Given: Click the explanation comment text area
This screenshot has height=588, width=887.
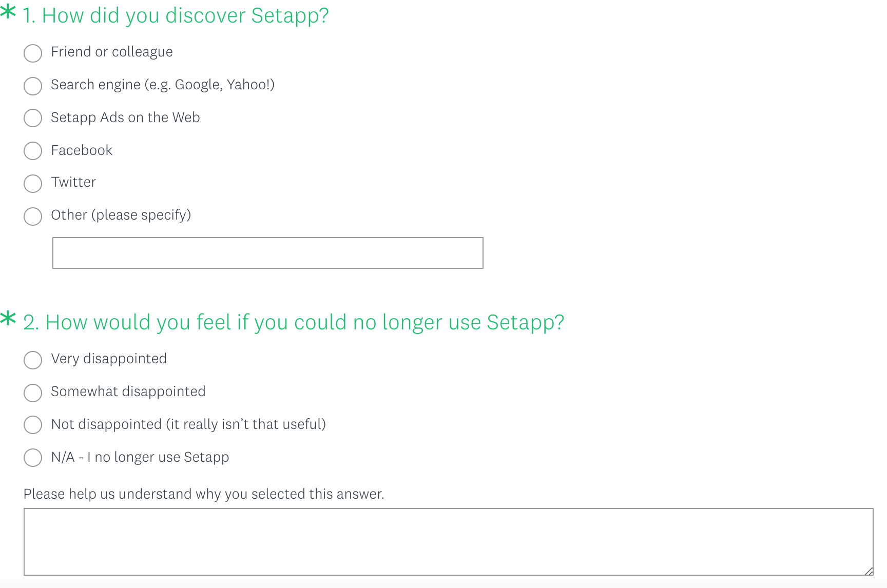Looking at the screenshot, I should click(448, 541).
